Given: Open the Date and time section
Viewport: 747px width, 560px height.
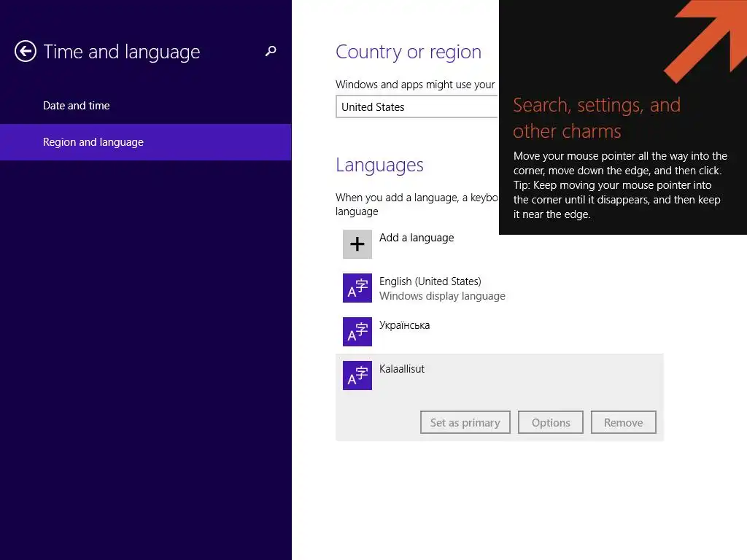Looking at the screenshot, I should coord(146,106).
